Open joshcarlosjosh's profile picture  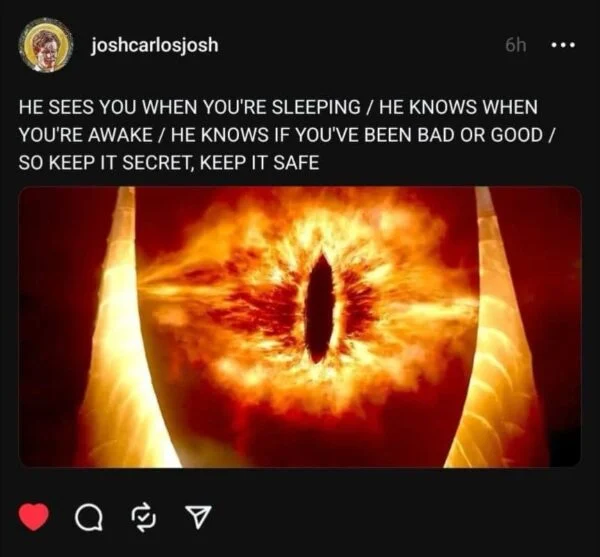coord(46,45)
